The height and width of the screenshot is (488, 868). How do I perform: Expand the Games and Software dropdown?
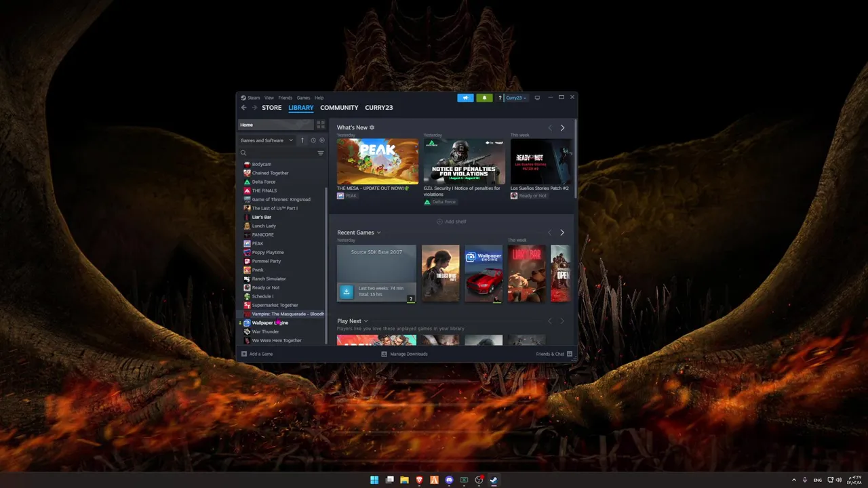pos(267,140)
